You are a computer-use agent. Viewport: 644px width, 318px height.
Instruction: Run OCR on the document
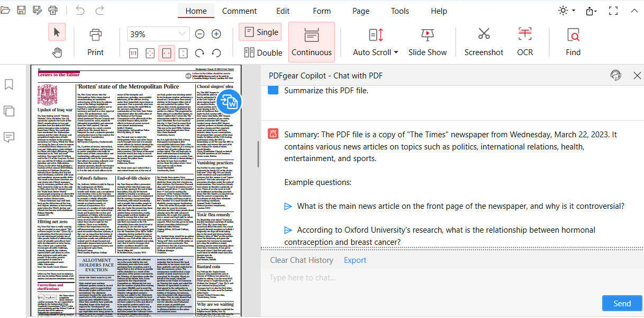point(524,40)
